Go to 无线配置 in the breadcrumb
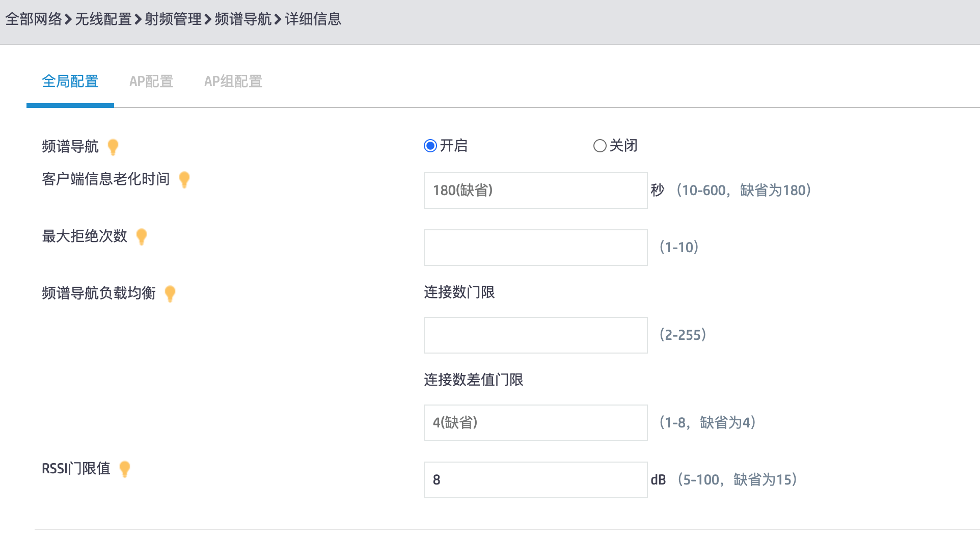 pyautogui.click(x=103, y=19)
